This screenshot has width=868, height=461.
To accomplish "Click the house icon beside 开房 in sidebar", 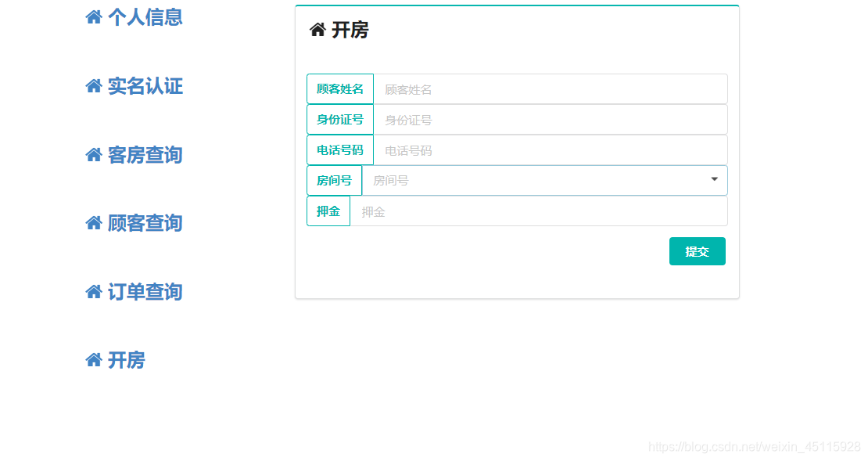I will click(x=93, y=359).
